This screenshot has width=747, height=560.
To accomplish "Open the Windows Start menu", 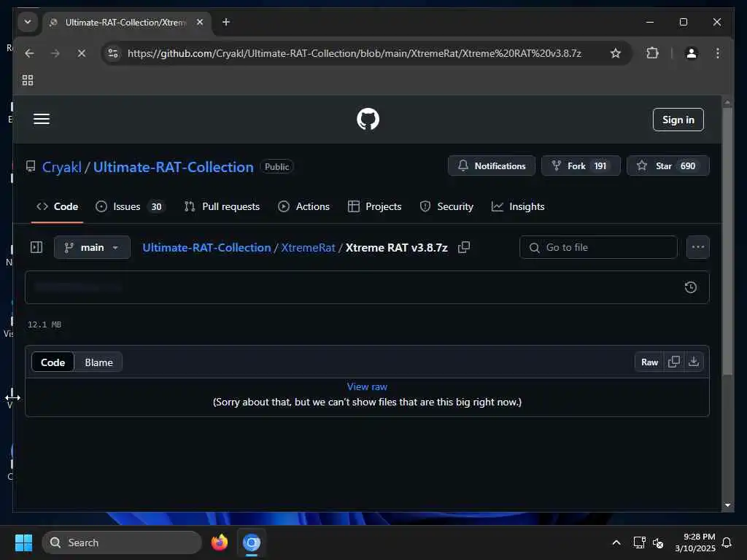I will click(x=23, y=542).
